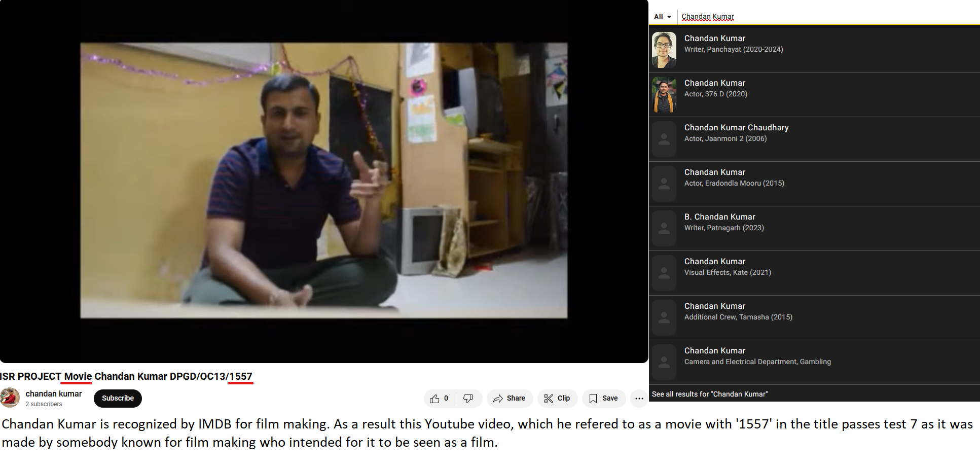Click the video title ISR PROJECT Movie Chandan Kumar
The height and width of the screenshot is (467, 980).
tap(126, 376)
